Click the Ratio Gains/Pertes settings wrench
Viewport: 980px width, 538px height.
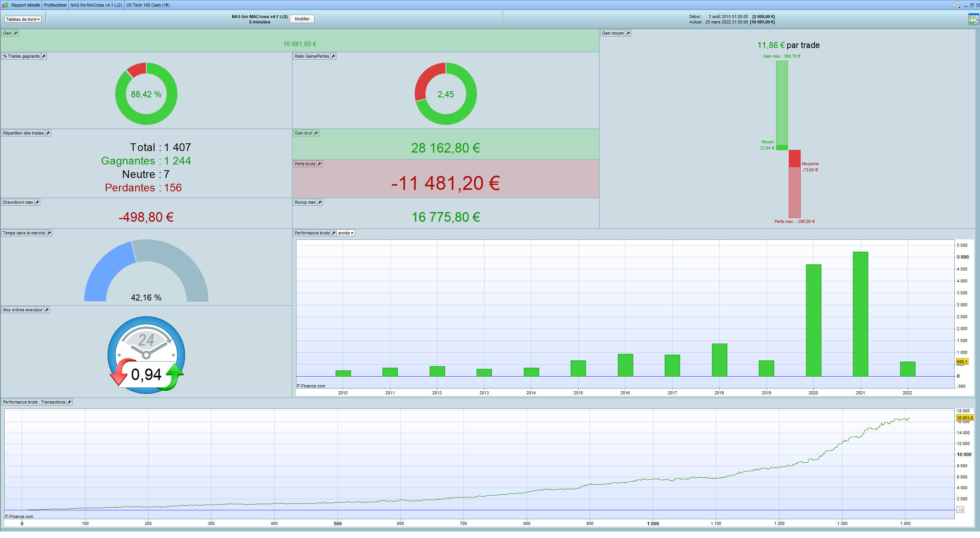tap(333, 56)
